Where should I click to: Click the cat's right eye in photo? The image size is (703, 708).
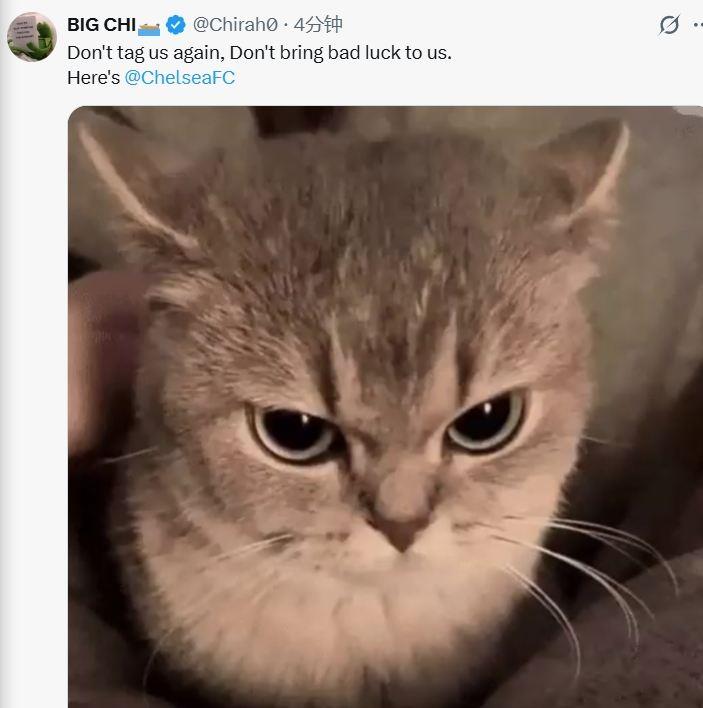(485, 420)
